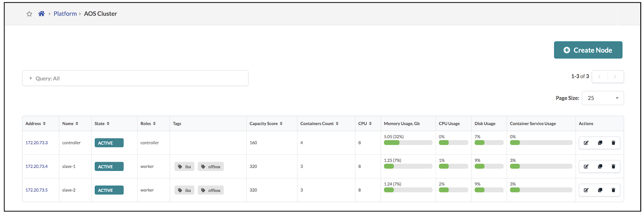Screen dimensions: 644x215
Task: Click ACTIVE state badge for controller
Action: tap(109, 143)
